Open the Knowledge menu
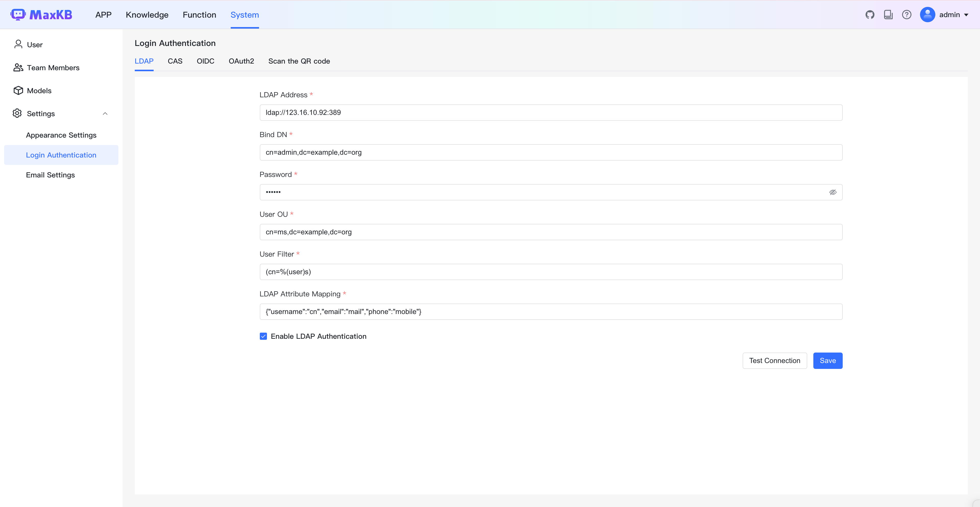 tap(147, 15)
